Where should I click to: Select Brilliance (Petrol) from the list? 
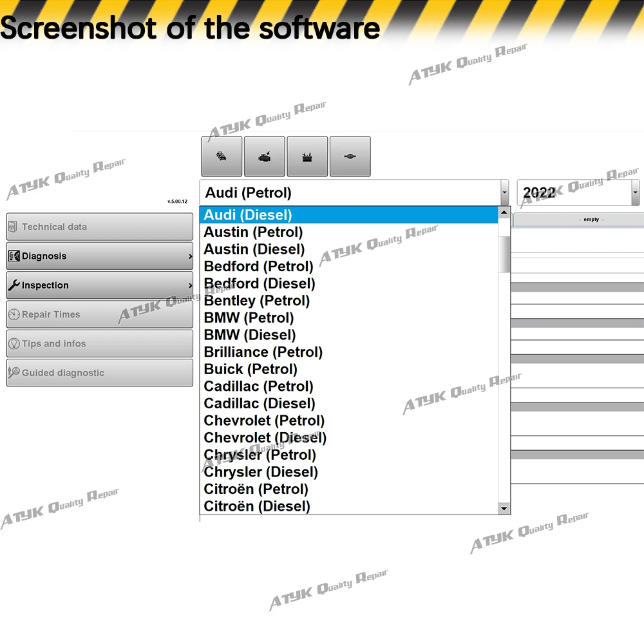point(349,352)
